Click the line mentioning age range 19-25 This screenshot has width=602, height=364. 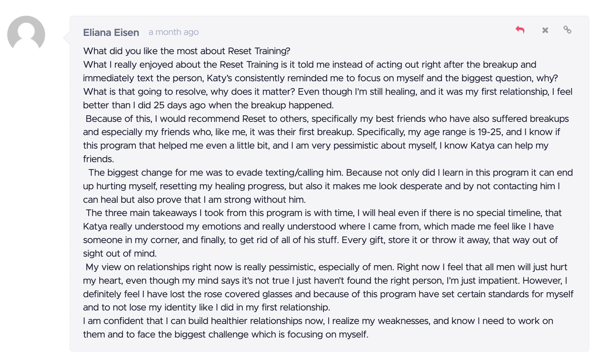[321, 132]
